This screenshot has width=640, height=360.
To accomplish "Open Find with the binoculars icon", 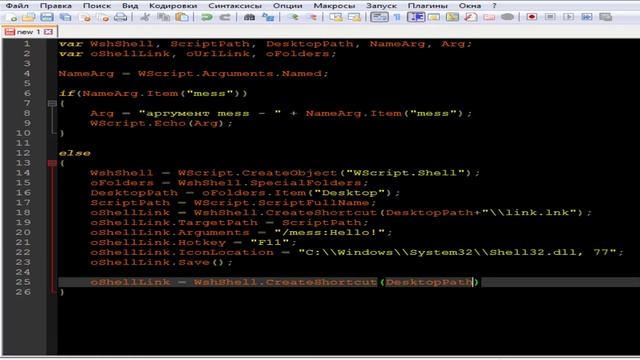I will (x=249, y=17).
